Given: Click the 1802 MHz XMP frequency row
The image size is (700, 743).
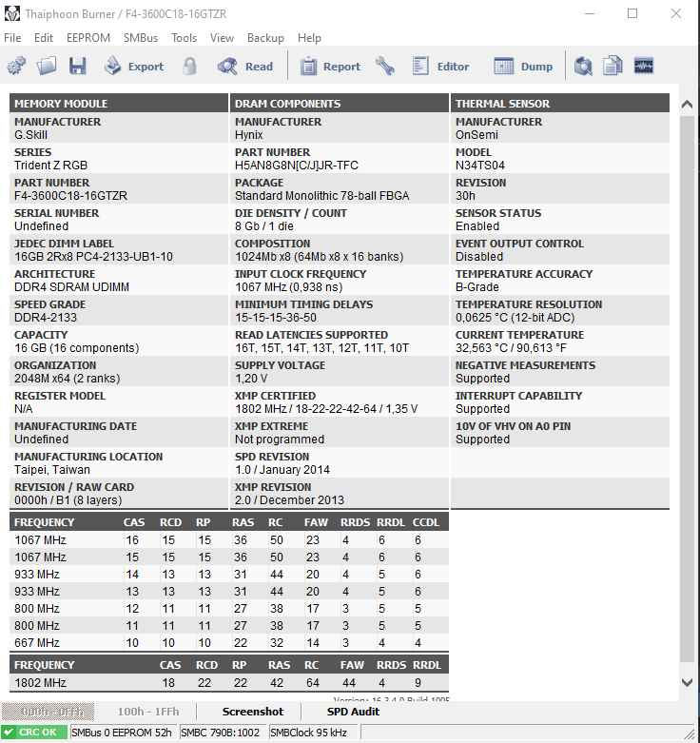Looking at the screenshot, I should tap(229, 683).
